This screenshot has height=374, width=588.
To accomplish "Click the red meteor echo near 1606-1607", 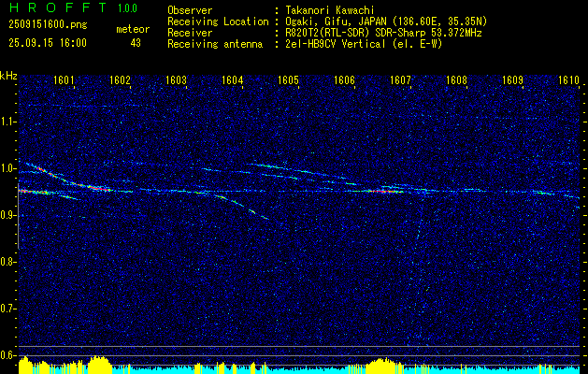I will (383, 192).
